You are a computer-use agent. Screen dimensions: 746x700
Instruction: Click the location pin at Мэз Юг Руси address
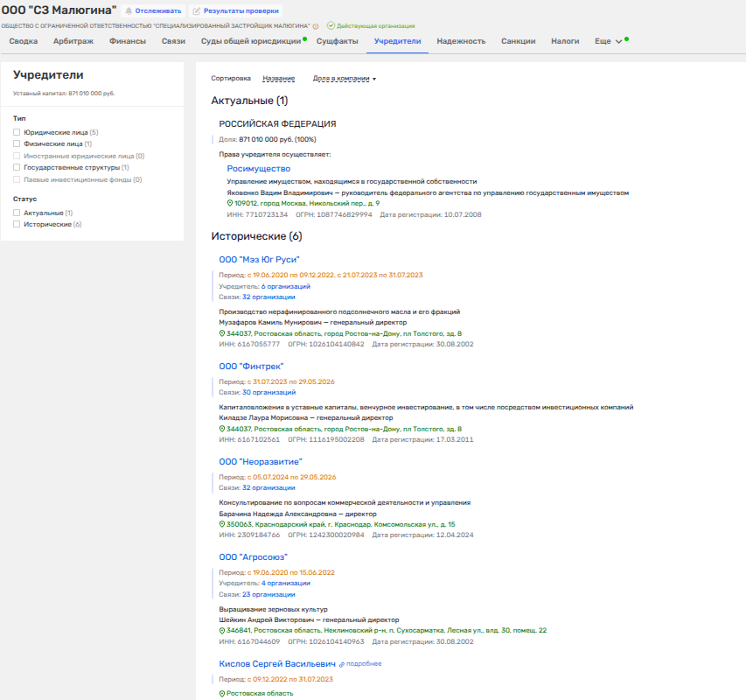point(222,333)
